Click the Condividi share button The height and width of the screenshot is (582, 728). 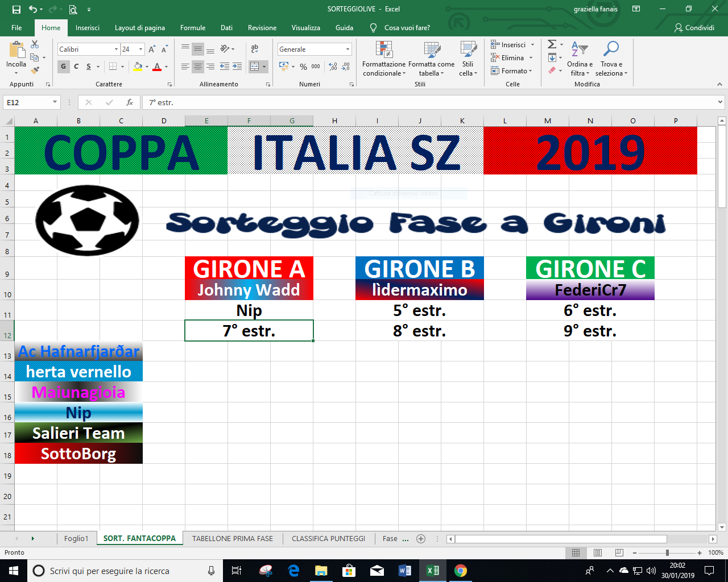(x=694, y=28)
